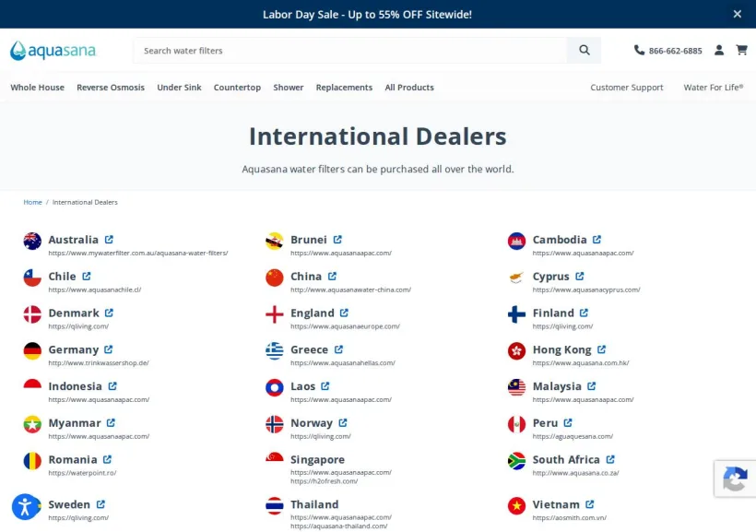Screen dimensions: 756x532
Task: Open the Whole House menu
Action: tap(37, 88)
